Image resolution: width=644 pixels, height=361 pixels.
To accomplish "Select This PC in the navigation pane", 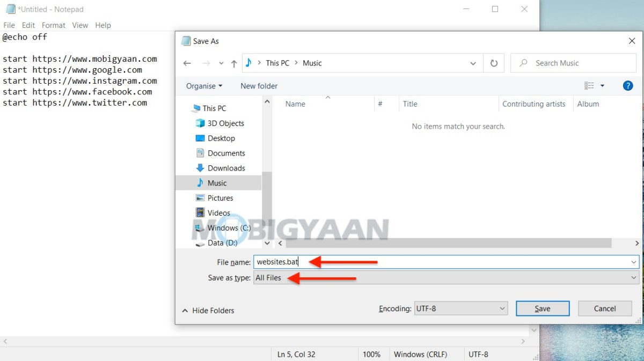I will point(213,108).
